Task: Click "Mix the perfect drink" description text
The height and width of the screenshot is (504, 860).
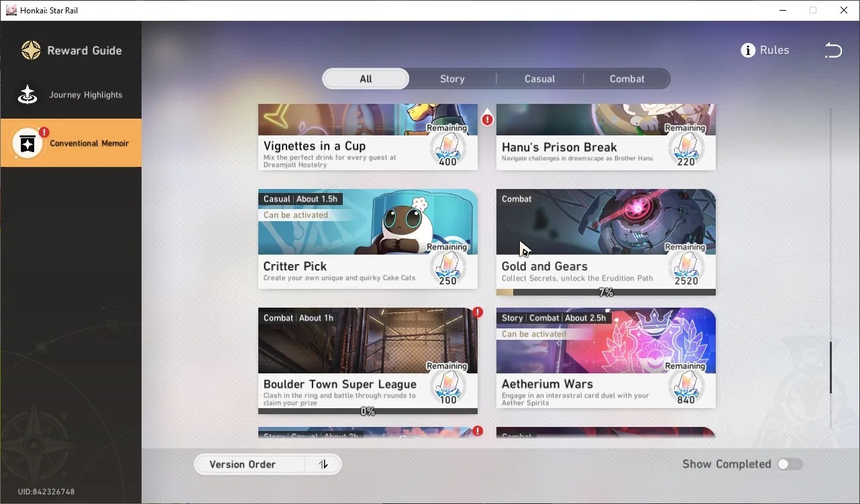Action: (329, 161)
